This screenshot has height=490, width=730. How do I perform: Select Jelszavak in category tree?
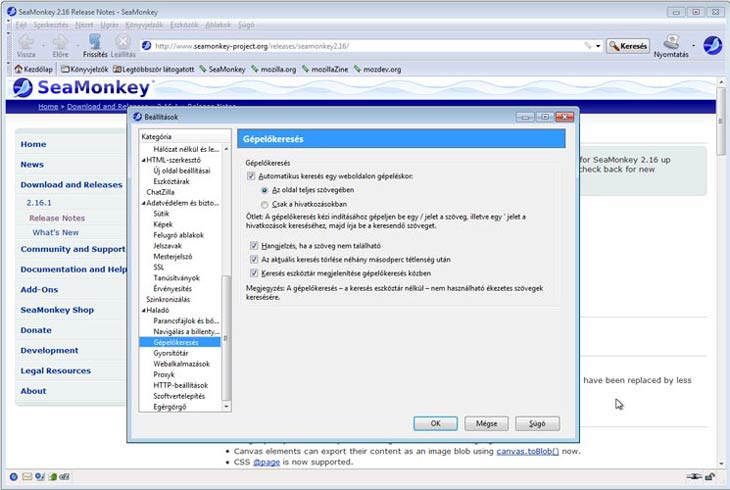168,246
